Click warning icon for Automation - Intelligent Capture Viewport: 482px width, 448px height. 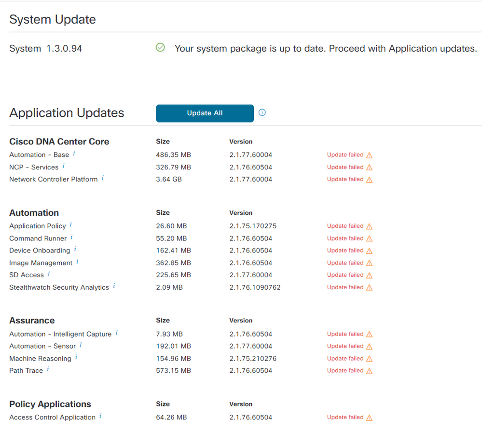tap(370, 334)
